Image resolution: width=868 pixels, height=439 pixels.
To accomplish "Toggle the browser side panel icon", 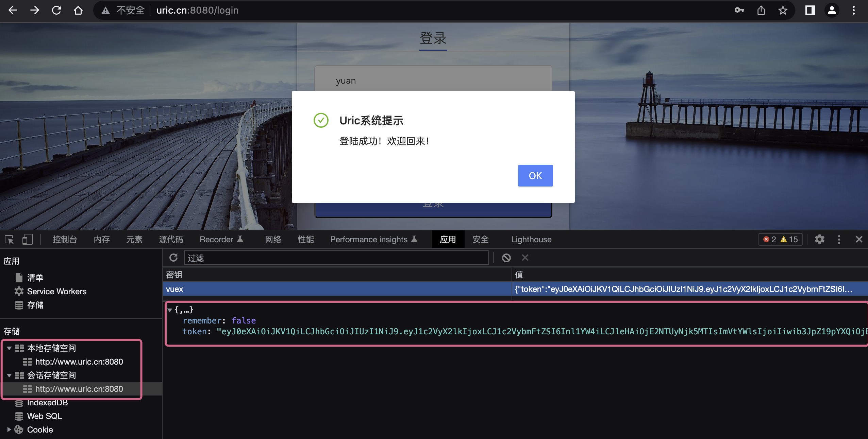I will click(x=810, y=10).
